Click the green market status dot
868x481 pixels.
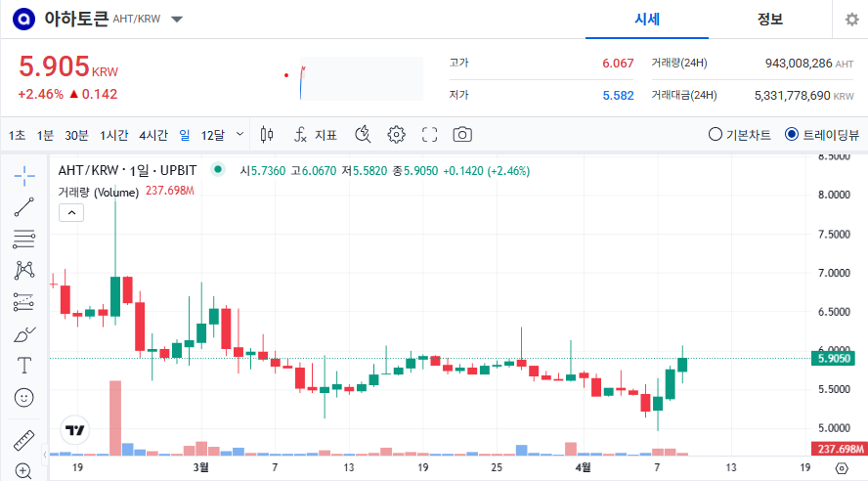(x=218, y=169)
